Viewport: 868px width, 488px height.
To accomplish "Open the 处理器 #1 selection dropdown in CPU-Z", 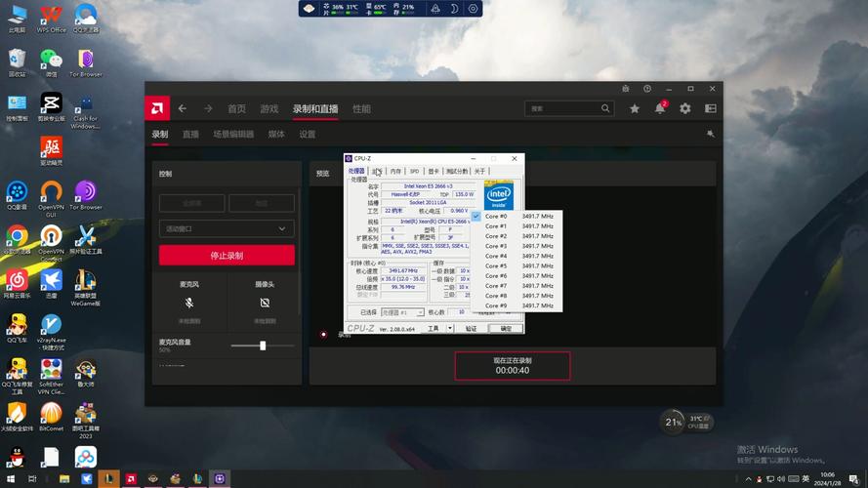I will (402, 312).
